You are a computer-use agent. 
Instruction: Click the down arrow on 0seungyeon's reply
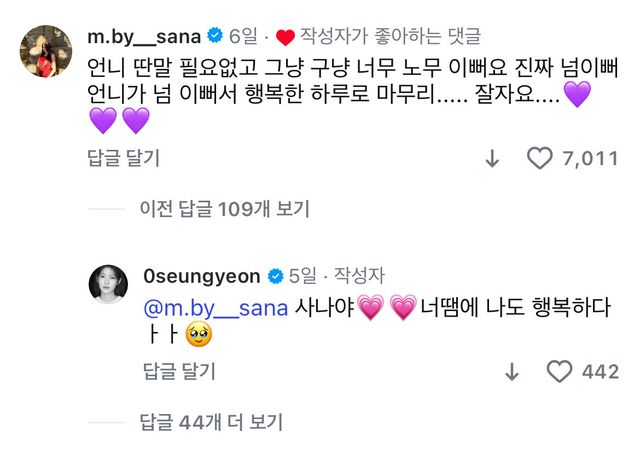coord(512,371)
